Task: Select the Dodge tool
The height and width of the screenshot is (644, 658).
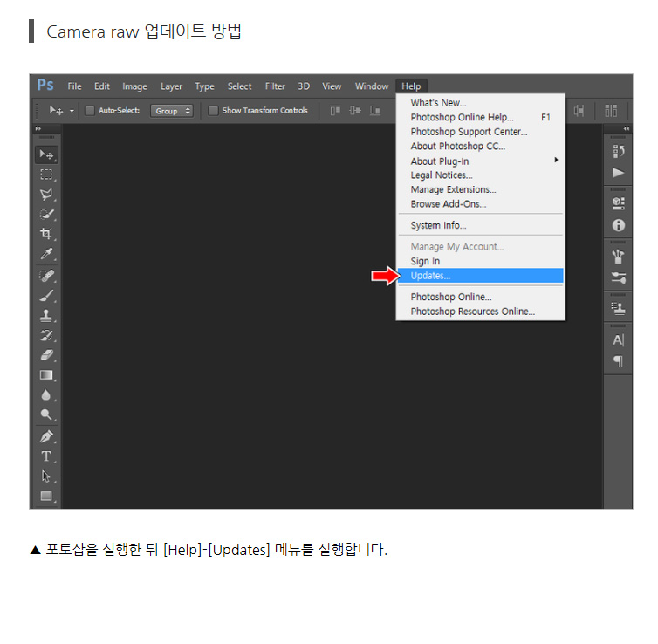Action: point(46,414)
